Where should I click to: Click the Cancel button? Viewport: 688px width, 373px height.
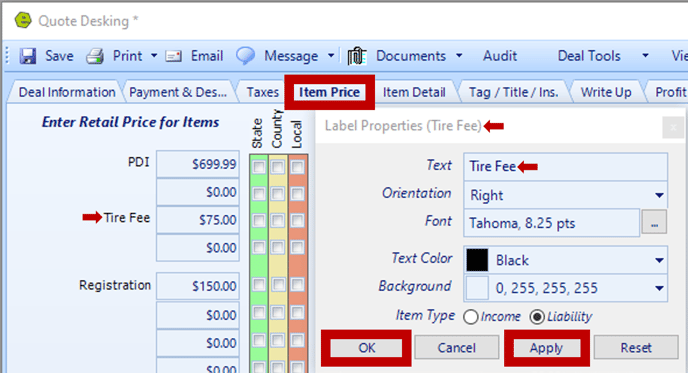click(456, 348)
